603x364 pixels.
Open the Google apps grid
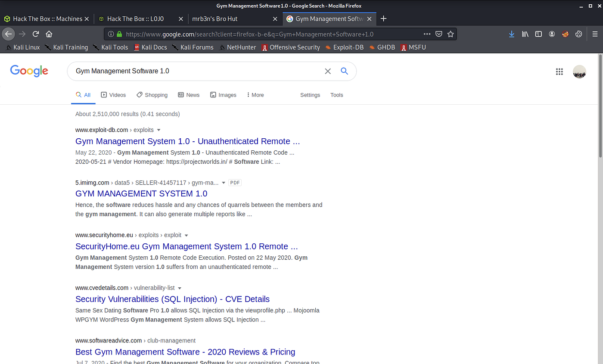[559, 72]
